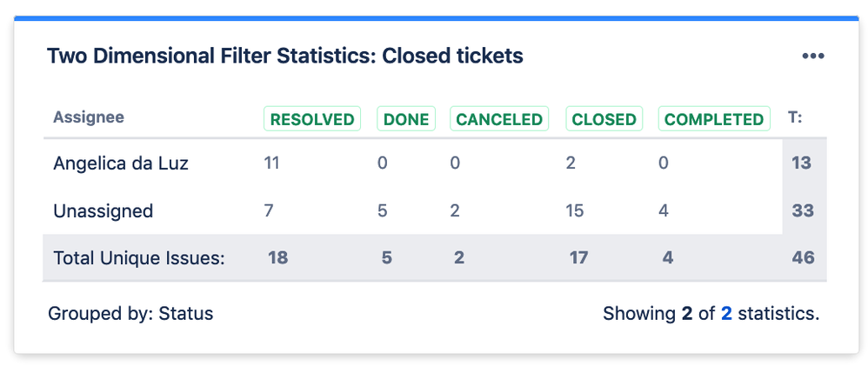
Task: Select the CANCELED status badge
Action: 499,119
